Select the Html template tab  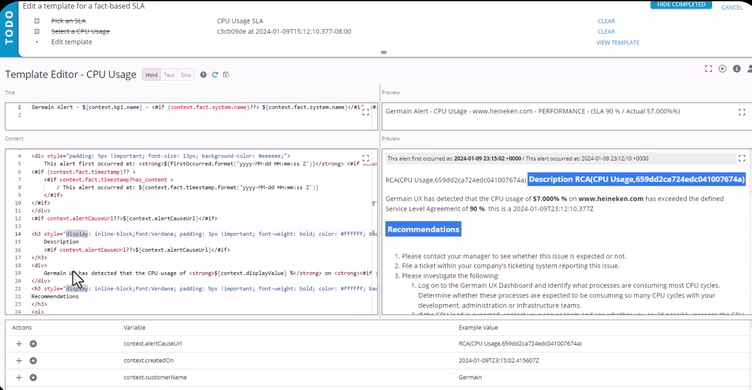[152, 75]
